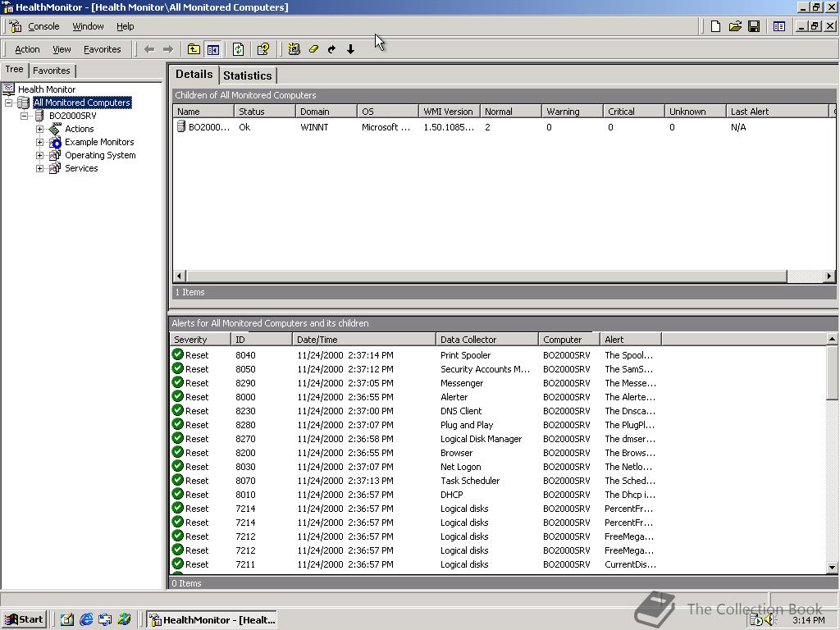This screenshot has height=630, width=840.
Task: Open the Window menu
Action: (88, 26)
